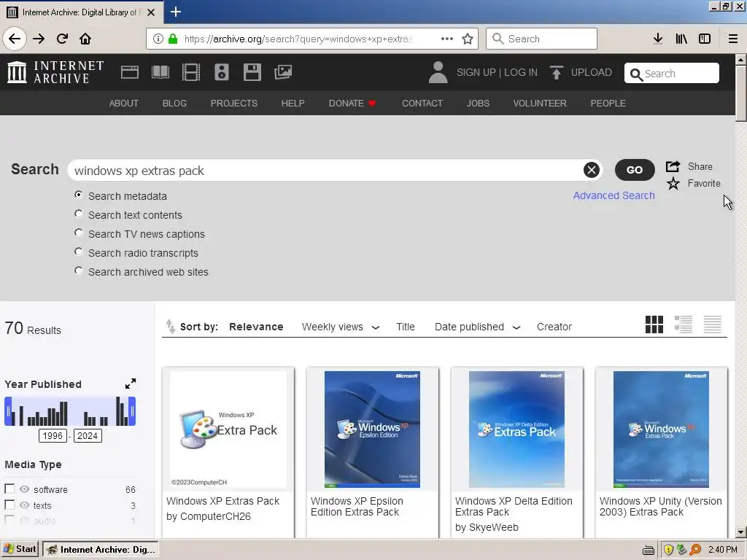
Task: Open Firefox hamburger menu
Action: pyautogui.click(x=733, y=39)
